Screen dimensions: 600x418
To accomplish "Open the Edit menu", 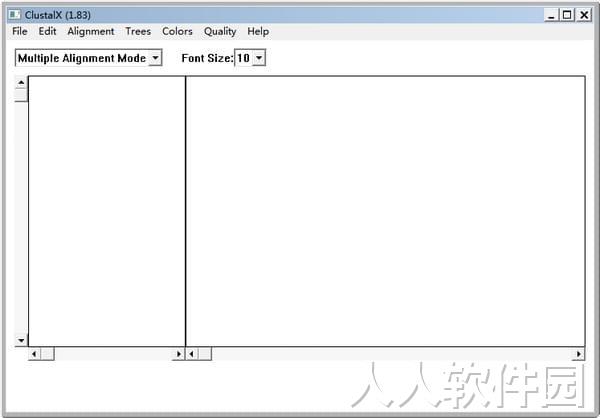I will (47, 31).
